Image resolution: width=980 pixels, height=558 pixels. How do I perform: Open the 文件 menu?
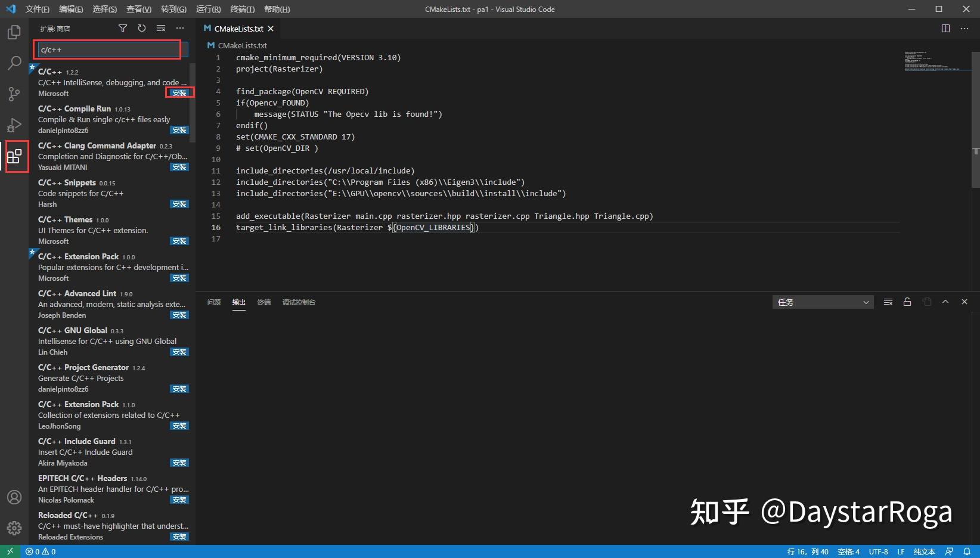pyautogui.click(x=37, y=9)
